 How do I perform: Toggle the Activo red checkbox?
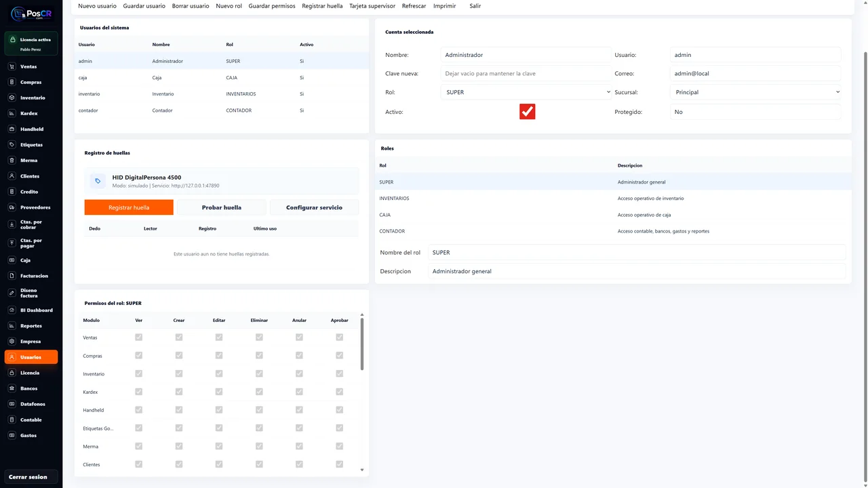pyautogui.click(x=527, y=111)
